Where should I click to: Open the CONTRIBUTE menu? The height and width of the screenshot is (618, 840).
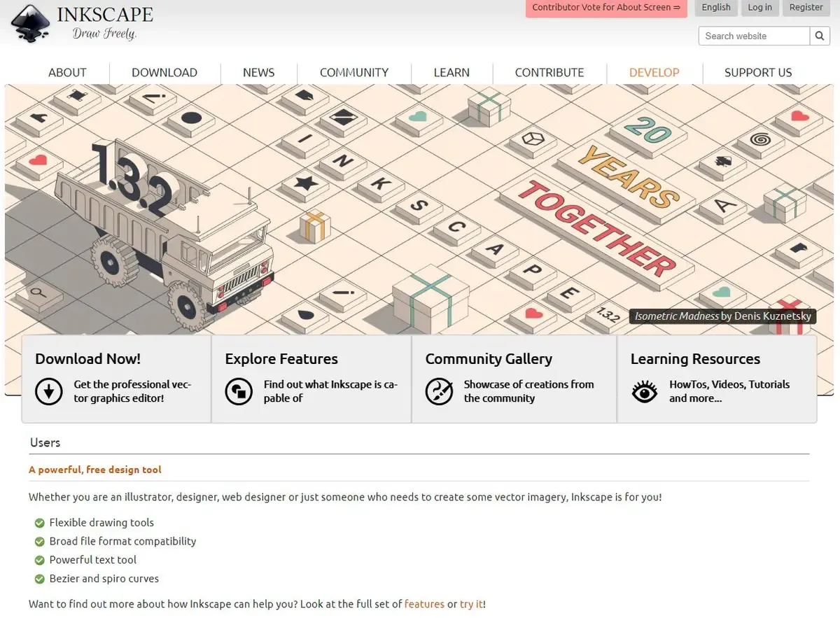click(x=549, y=72)
